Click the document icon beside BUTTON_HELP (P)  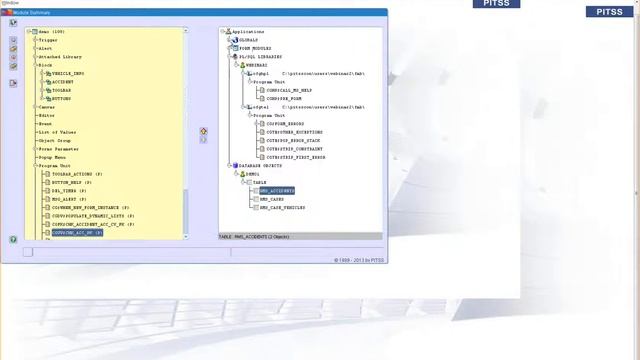point(47,182)
